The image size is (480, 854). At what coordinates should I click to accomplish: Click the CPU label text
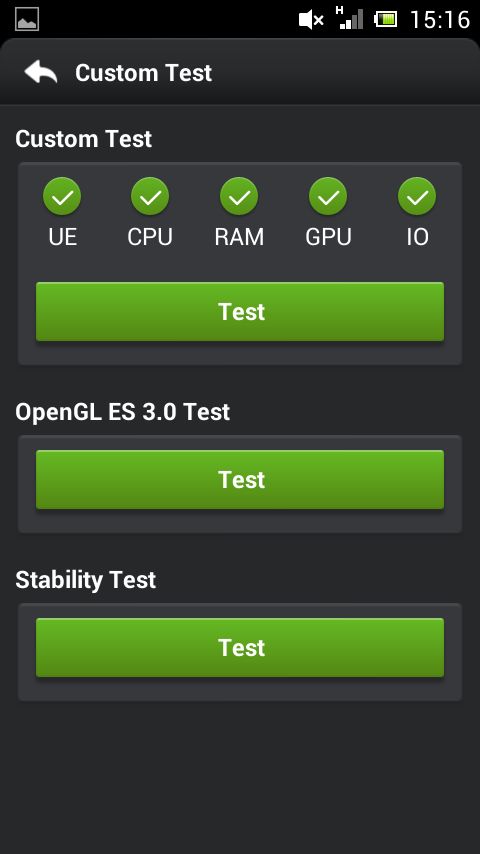pos(150,237)
